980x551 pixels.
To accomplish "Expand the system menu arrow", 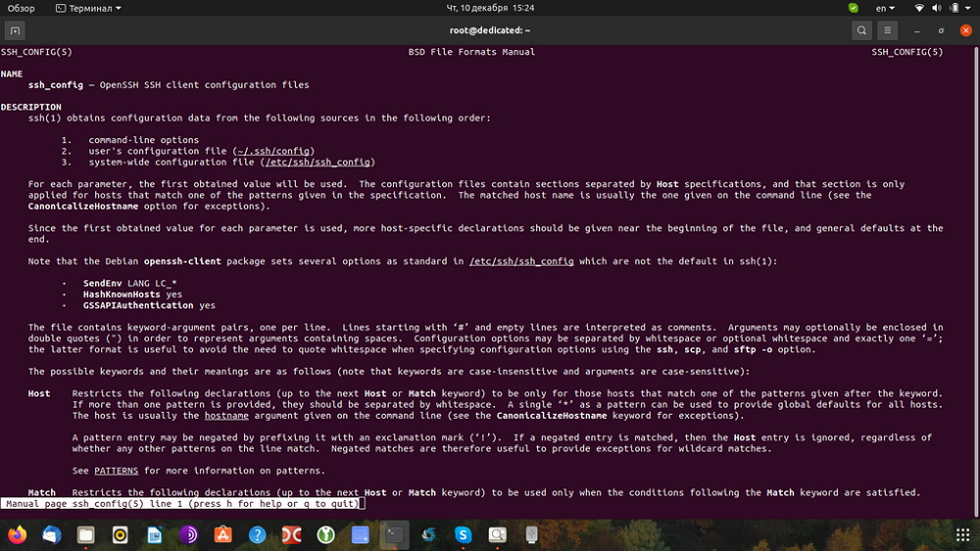I will [x=968, y=8].
